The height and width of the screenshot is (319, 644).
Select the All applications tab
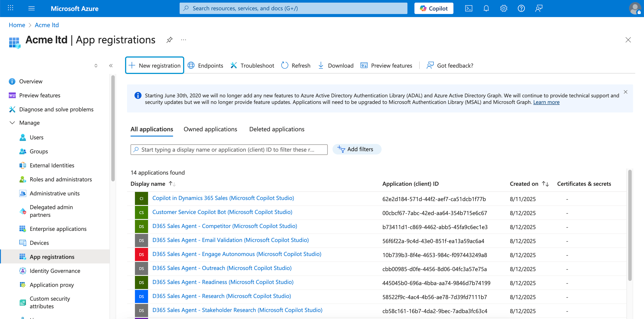[x=152, y=129]
